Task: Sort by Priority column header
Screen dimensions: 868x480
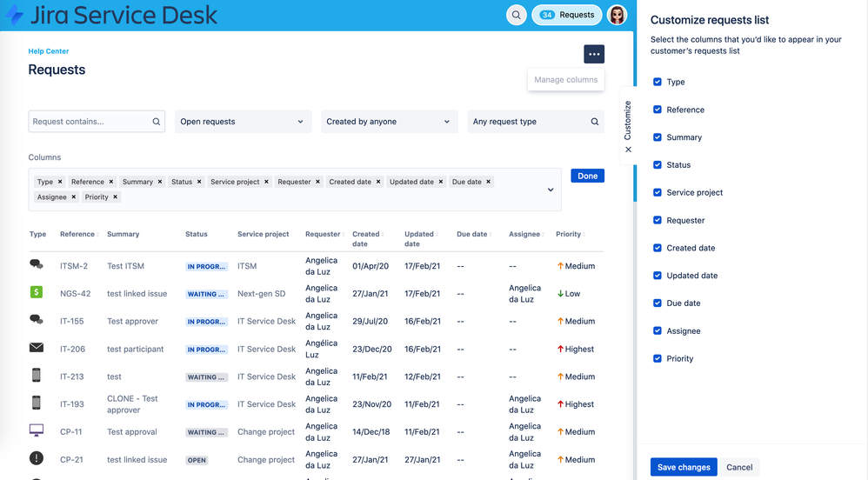Action: (x=571, y=234)
